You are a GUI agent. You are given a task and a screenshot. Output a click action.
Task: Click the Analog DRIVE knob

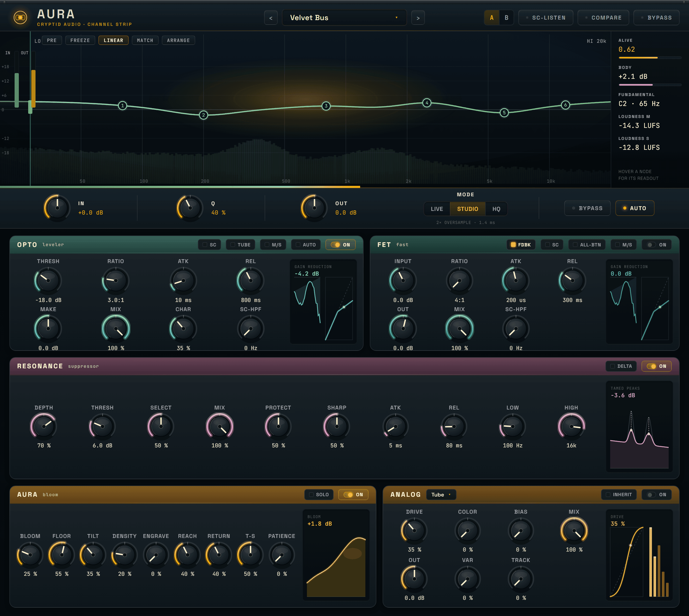(414, 531)
